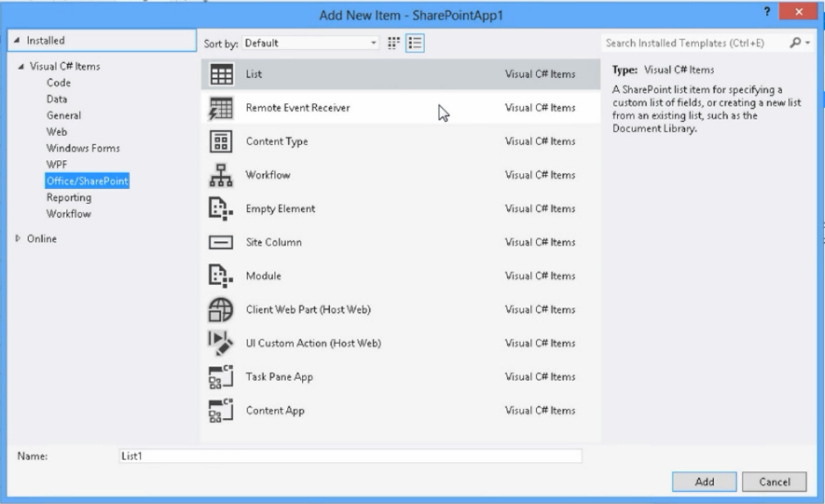Screen dimensions: 825x504
Task: Select the WPF category
Action: [x=56, y=164]
